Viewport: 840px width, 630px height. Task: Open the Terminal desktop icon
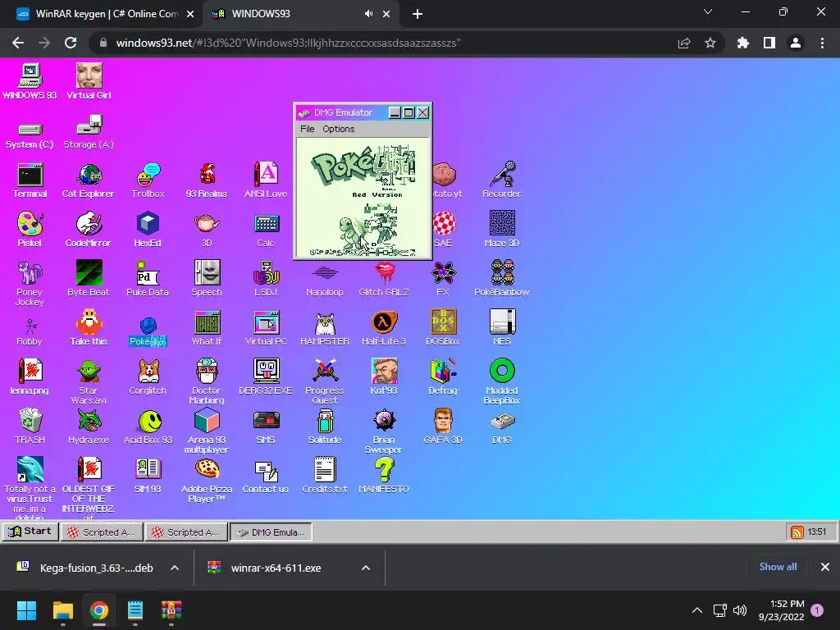(30, 180)
